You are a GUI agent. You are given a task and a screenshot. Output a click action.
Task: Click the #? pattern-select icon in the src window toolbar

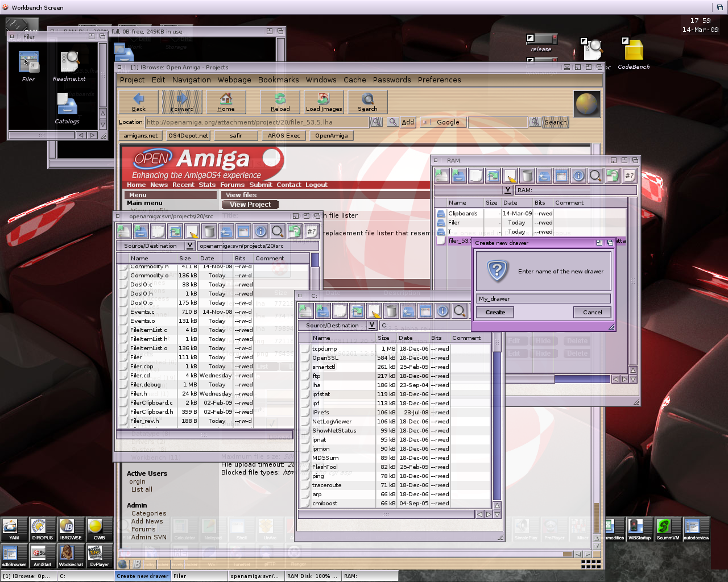(312, 231)
